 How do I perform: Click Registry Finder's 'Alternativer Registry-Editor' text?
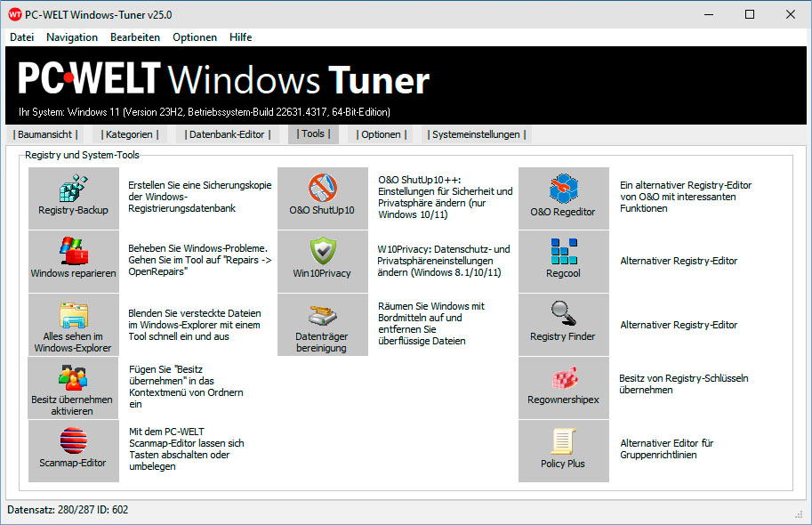pyautogui.click(x=679, y=325)
